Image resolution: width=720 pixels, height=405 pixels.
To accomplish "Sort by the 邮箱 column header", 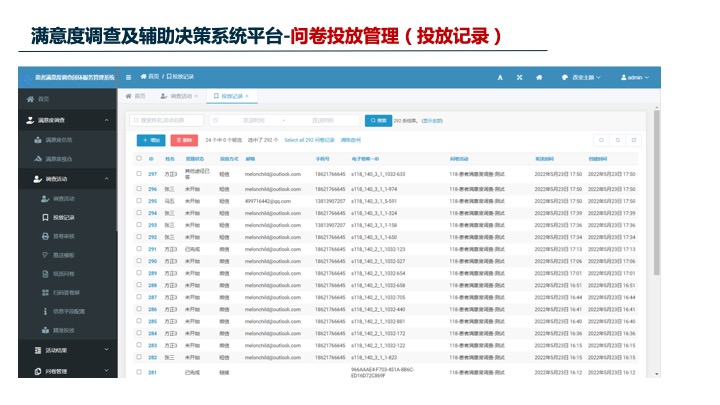I will (250, 159).
